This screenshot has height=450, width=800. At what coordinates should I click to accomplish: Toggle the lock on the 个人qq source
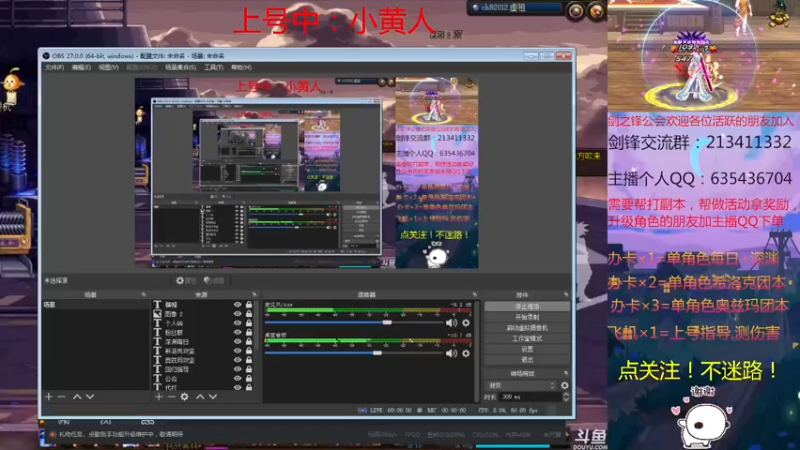(x=249, y=323)
